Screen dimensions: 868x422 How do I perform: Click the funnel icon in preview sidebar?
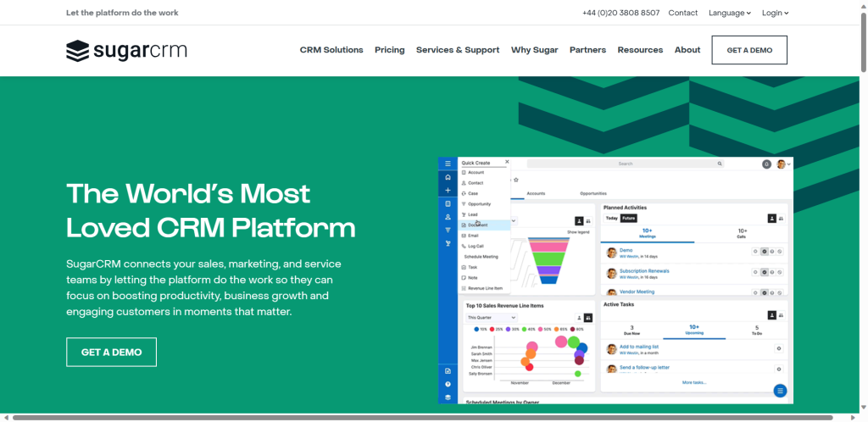coord(448,230)
